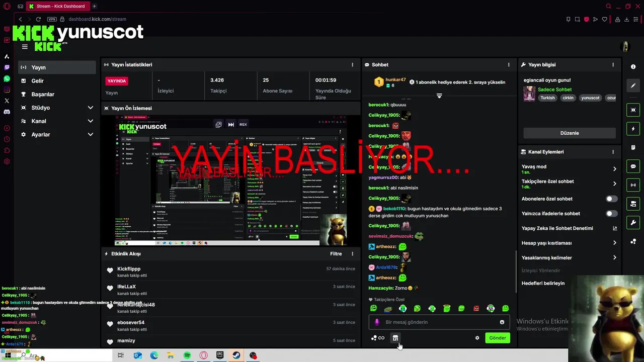Open Opera sidebar settings gear

coord(7,161)
